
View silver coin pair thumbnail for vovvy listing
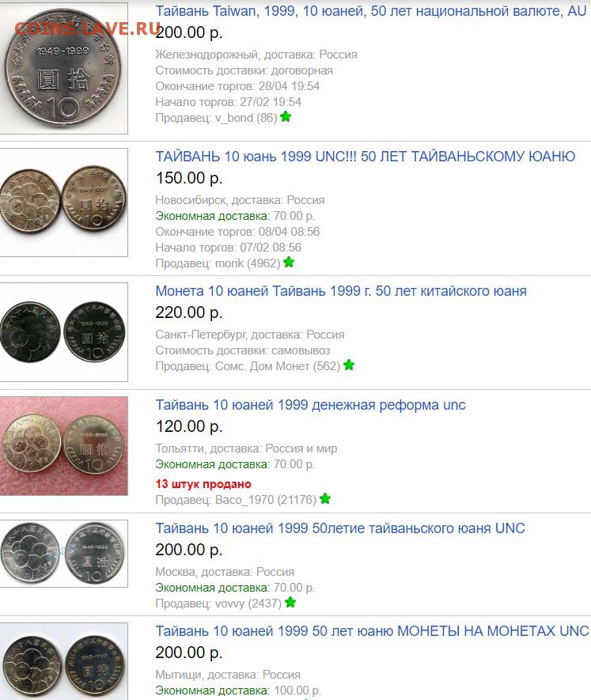click(64, 554)
